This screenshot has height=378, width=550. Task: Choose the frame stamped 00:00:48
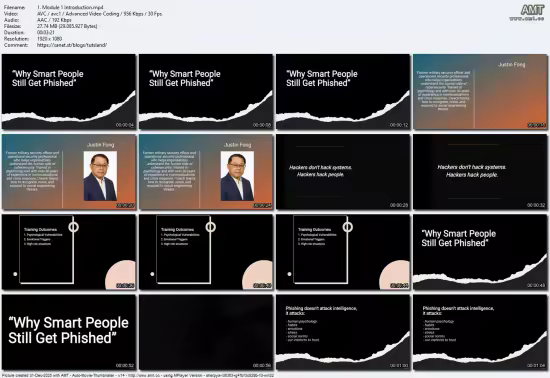coord(480,252)
